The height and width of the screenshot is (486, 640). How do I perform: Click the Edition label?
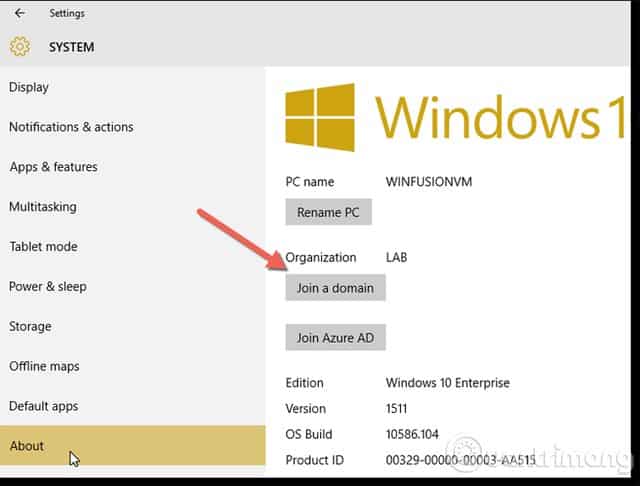point(304,383)
